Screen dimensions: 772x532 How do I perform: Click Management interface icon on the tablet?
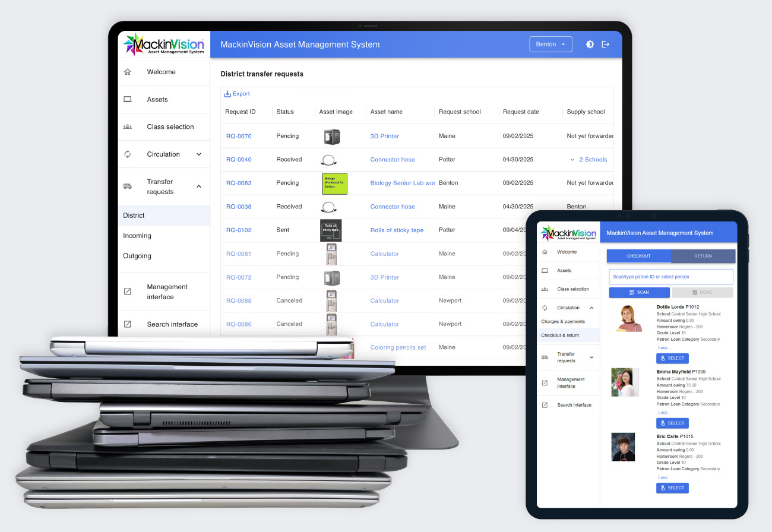click(545, 383)
